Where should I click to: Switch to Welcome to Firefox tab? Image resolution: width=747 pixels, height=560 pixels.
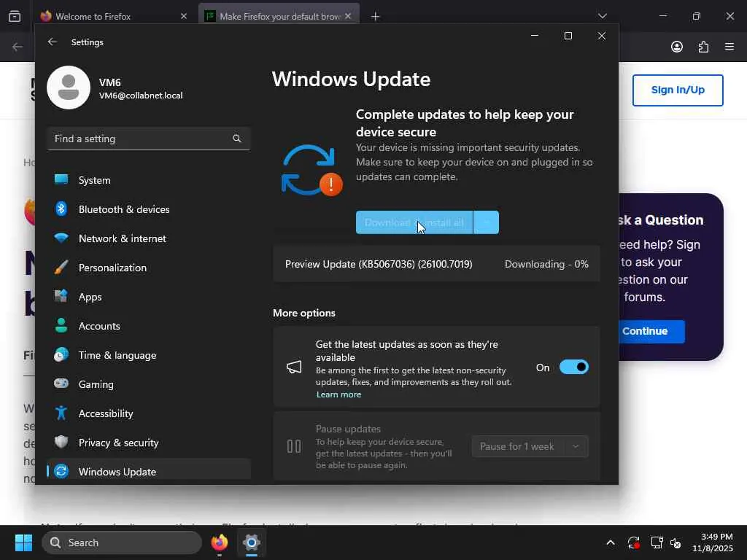(113, 17)
